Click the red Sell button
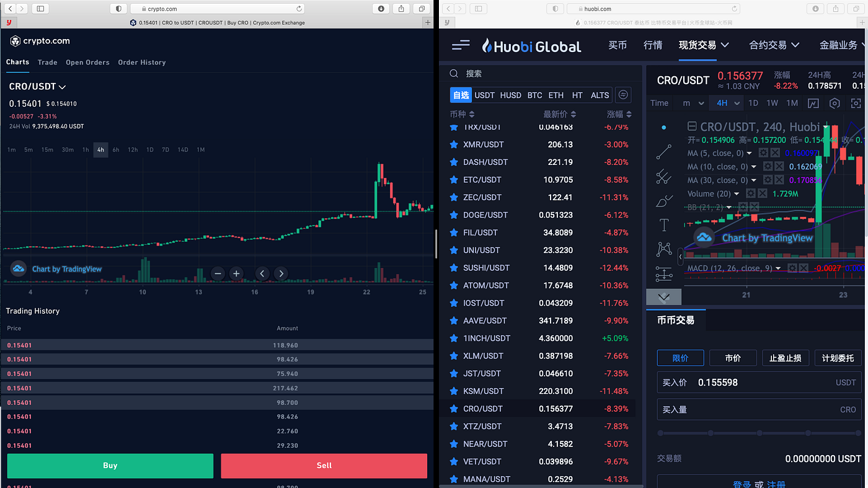Viewport: 868px width, 488px height. click(324, 466)
